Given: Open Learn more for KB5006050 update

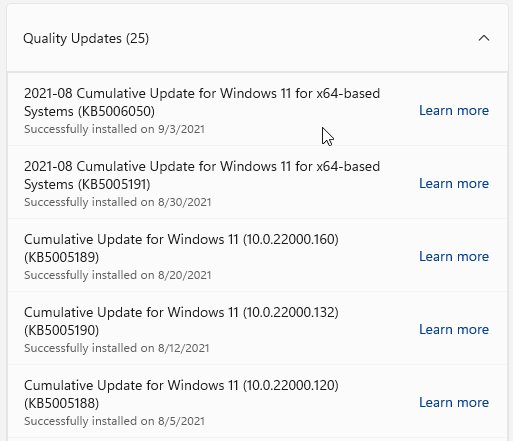Looking at the screenshot, I should pos(454,111).
